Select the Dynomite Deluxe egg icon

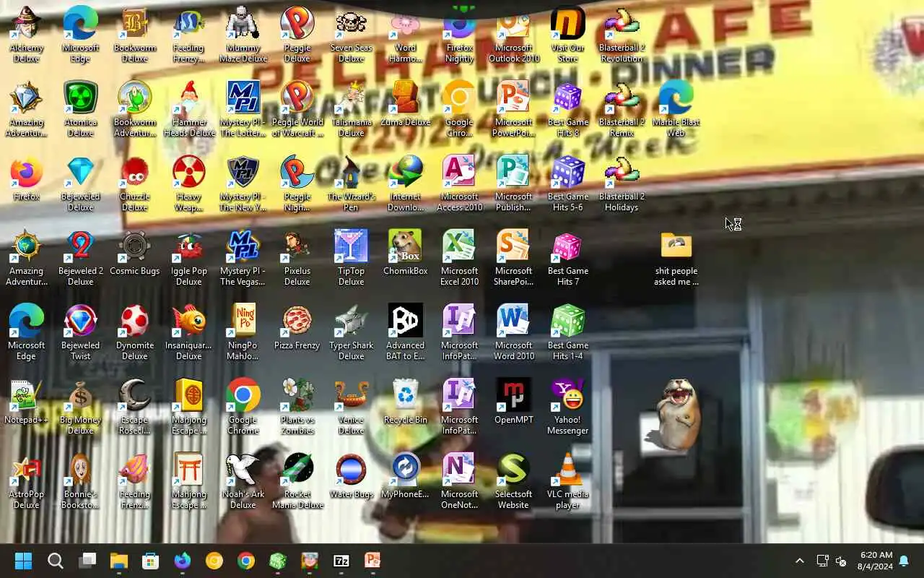[135, 332]
